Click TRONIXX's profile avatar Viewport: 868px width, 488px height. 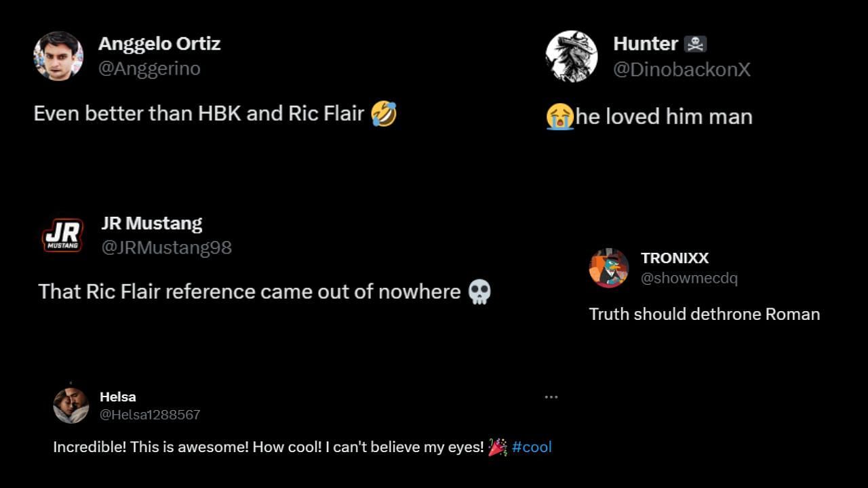tap(609, 268)
